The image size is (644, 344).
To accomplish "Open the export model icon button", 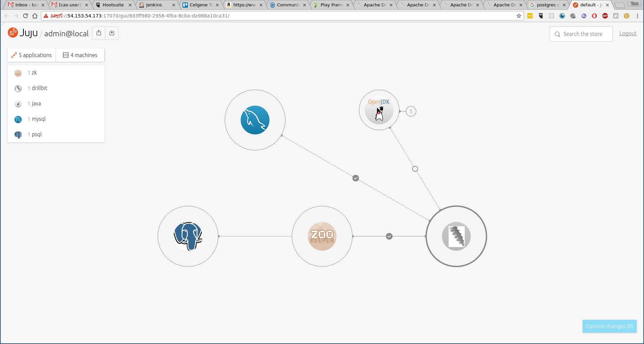I will (x=99, y=33).
